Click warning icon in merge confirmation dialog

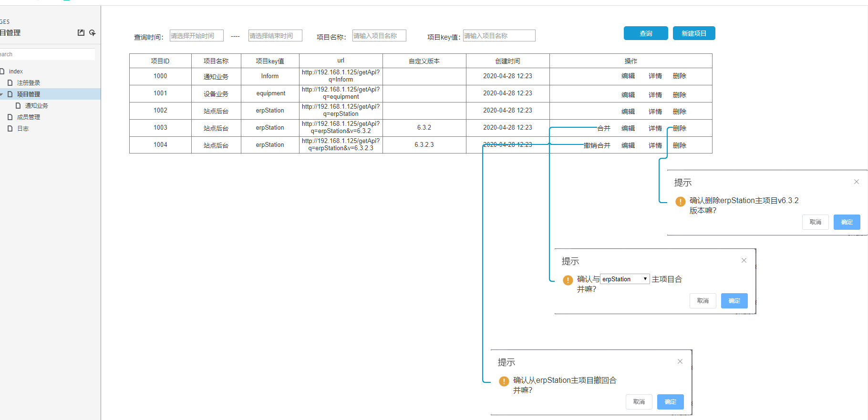(568, 280)
